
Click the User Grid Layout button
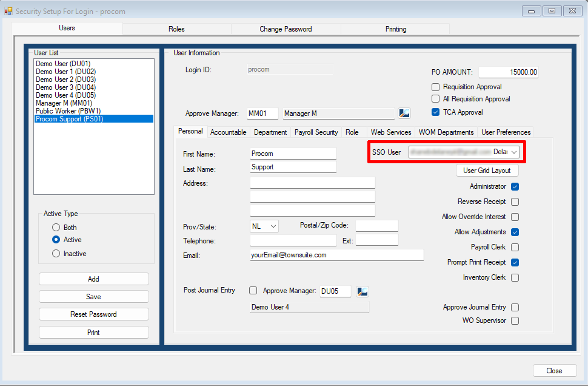(487, 171)
